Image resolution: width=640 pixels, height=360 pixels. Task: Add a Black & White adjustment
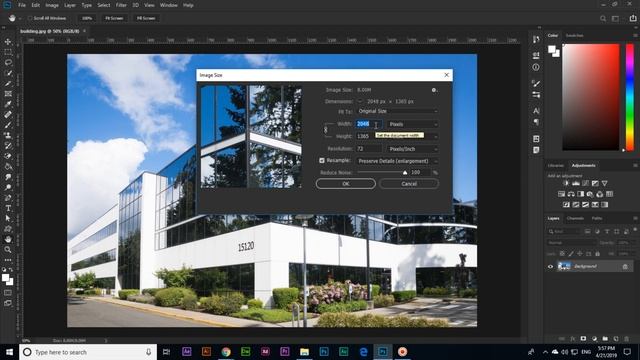click(x=580, y=194)
